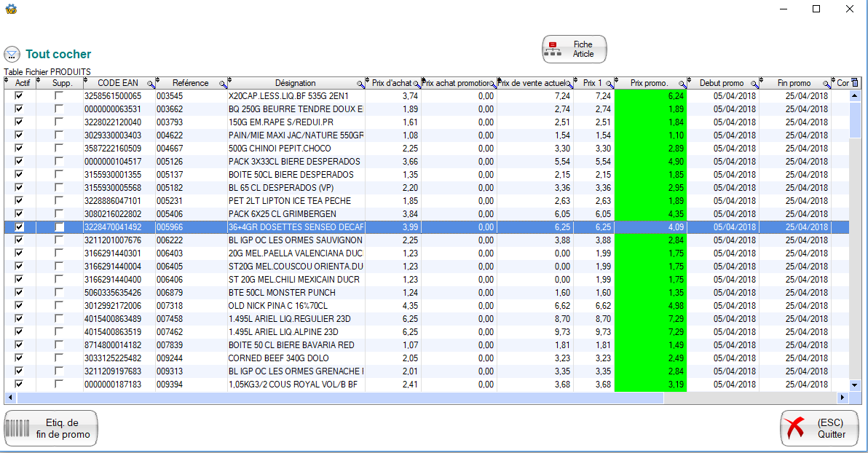Click the magnifier icon in Fin promo header

tap(827, 84)
